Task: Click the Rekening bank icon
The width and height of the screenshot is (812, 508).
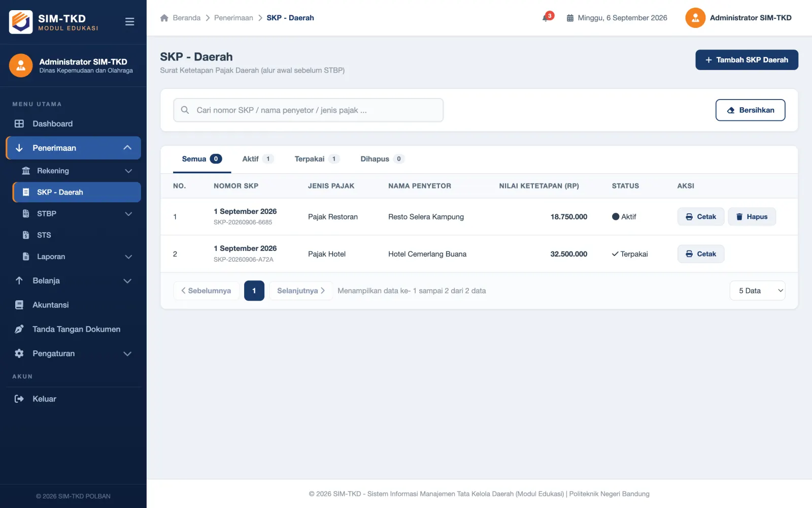Action: coord(26,171)
